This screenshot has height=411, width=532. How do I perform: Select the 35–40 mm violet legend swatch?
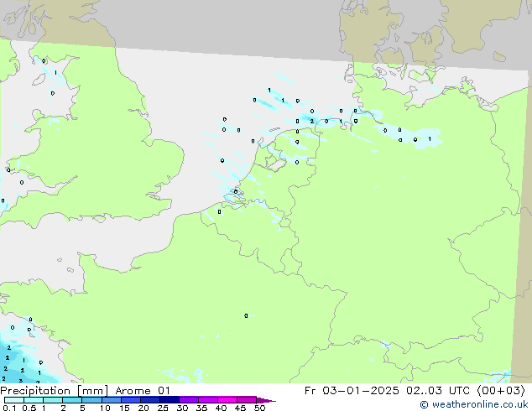207,400
